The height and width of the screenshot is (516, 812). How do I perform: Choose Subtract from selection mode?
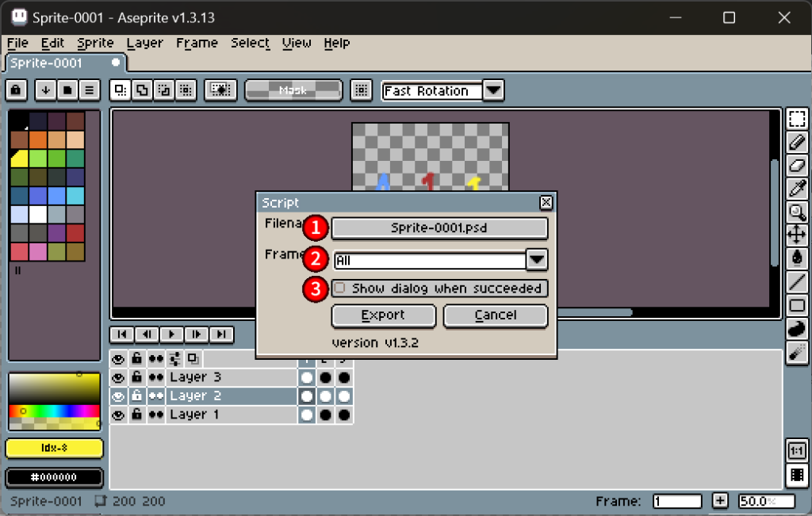click(163, 90)
